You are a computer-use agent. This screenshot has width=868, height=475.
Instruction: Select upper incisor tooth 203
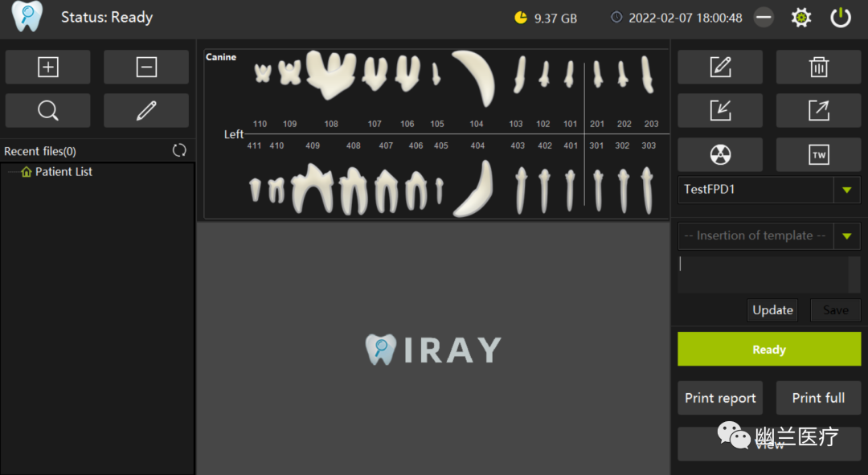click(x=647, y=74)
